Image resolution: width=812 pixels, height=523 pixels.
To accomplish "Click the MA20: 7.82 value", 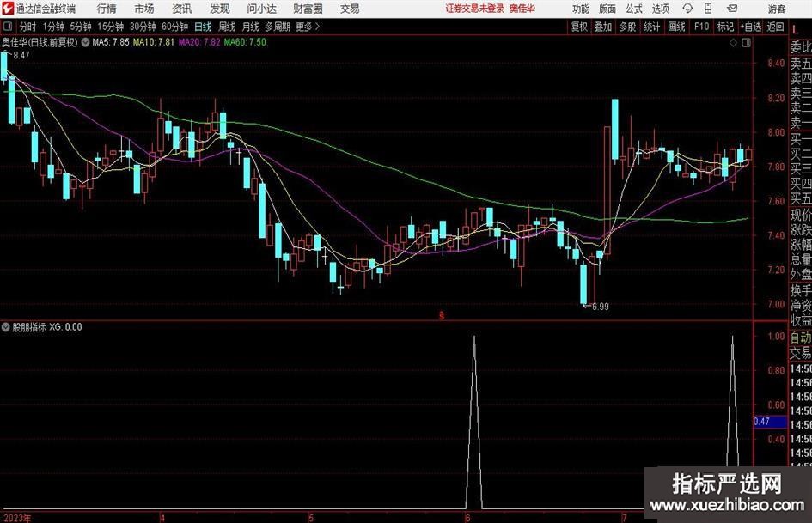I will [x=199, y=42].
